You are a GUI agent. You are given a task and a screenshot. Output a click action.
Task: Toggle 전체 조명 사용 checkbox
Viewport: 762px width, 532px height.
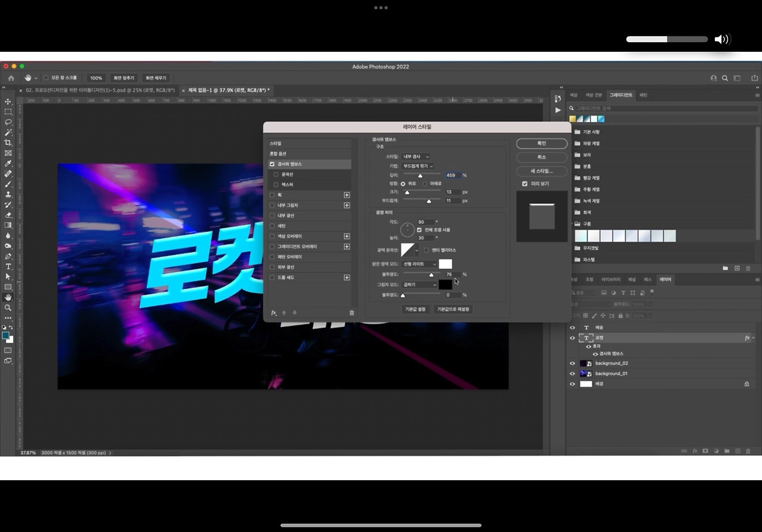(419, 230)
